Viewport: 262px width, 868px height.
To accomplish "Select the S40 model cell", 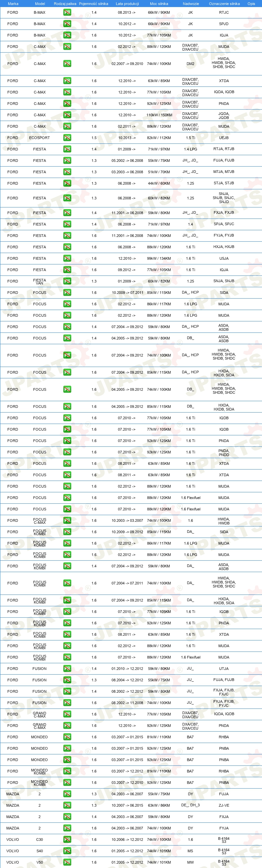I will [40, 851].
